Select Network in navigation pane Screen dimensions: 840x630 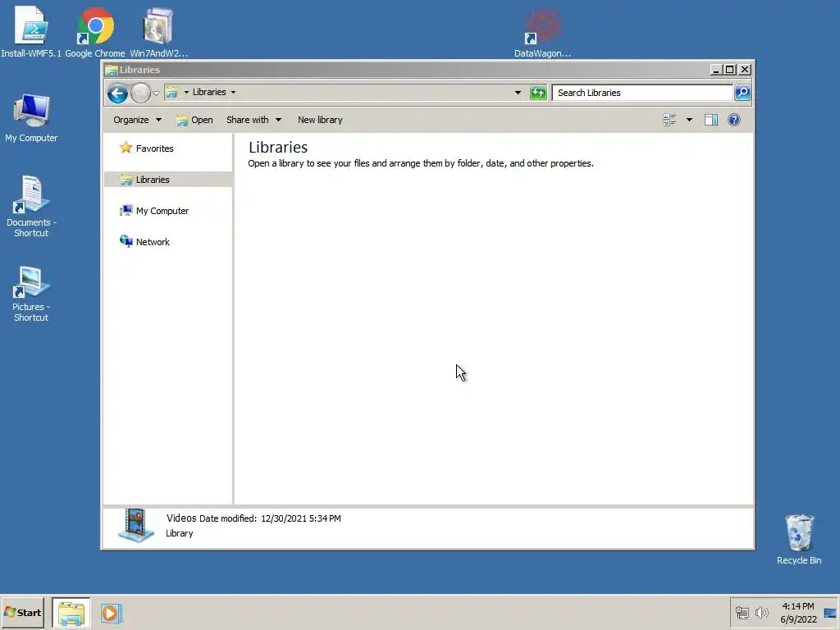pos(144,242)
